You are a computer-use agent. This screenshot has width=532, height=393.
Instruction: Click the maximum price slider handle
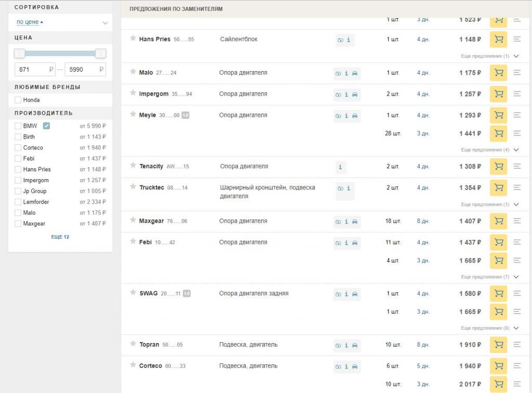(x=100, y=53)
